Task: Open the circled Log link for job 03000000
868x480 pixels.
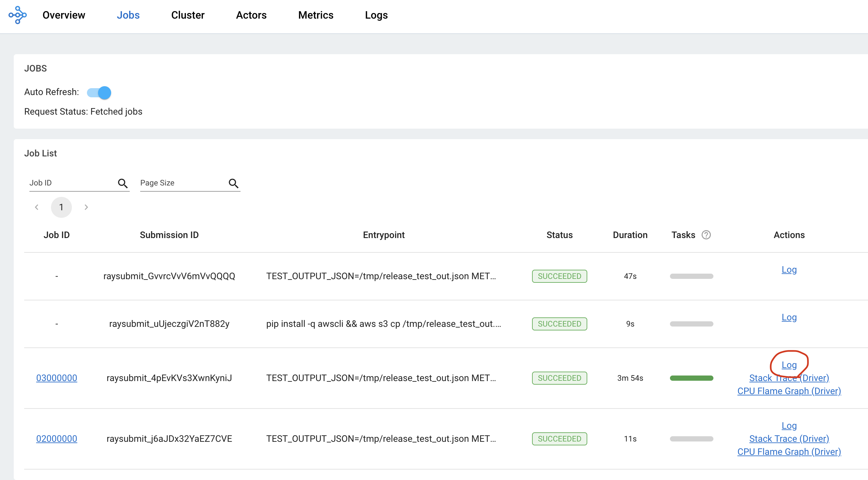Action: [x=789, y=365]
